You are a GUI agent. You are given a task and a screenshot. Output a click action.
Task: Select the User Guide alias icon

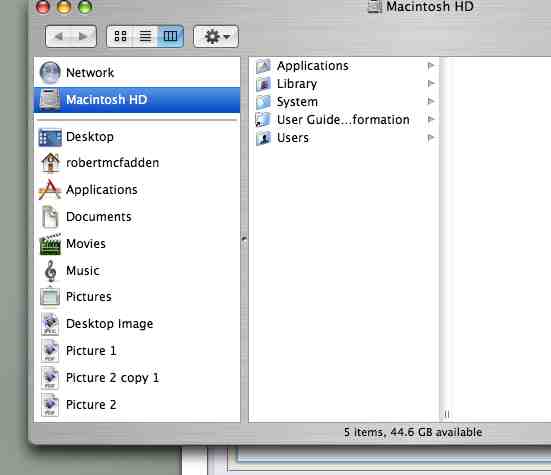pos(263,120)
